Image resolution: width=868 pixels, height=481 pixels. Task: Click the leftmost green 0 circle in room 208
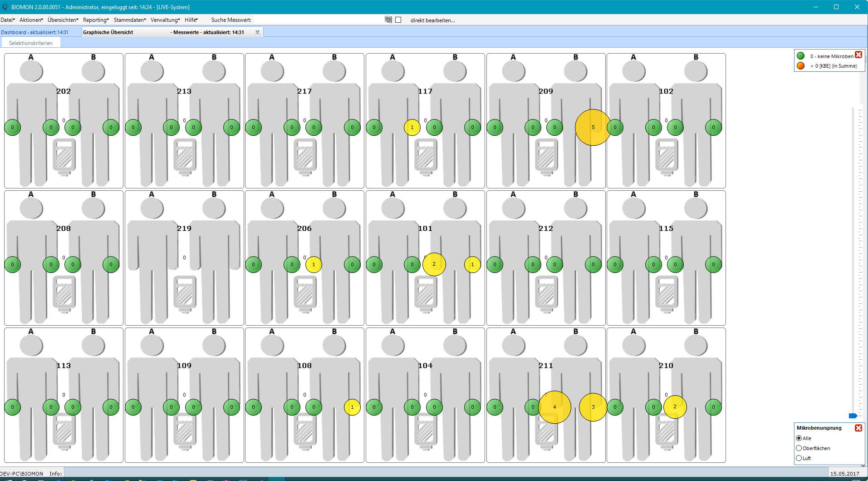click(13, 264)
